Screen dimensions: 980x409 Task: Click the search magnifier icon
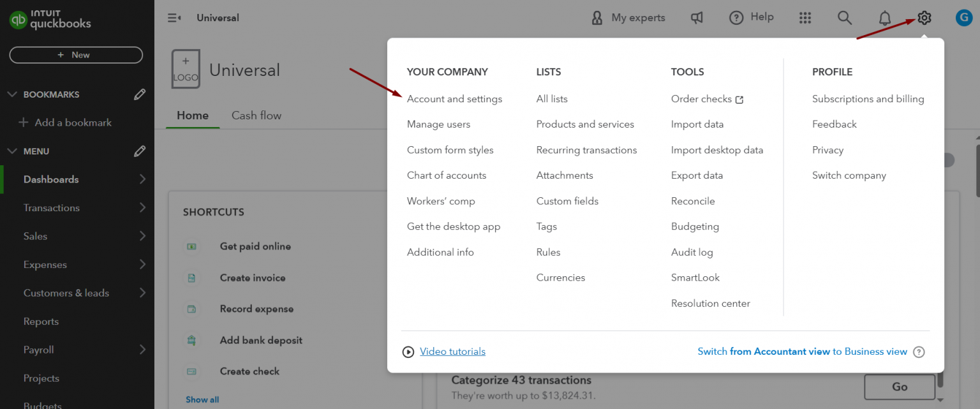coord(845,18)
